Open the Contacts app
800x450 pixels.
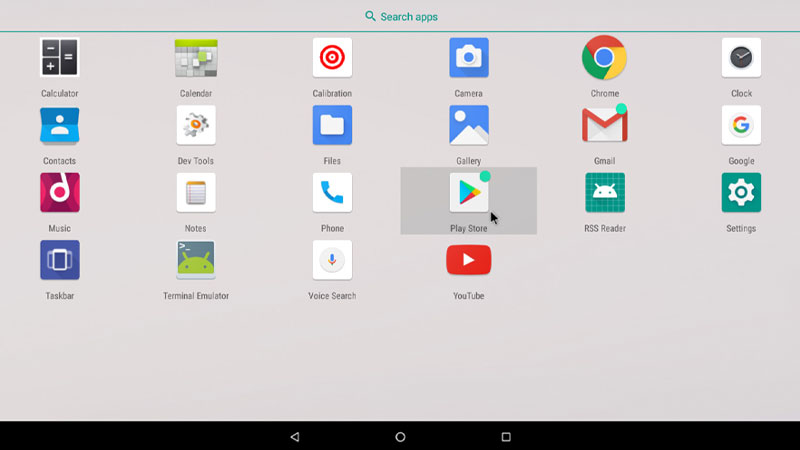(x=60, y=125)
